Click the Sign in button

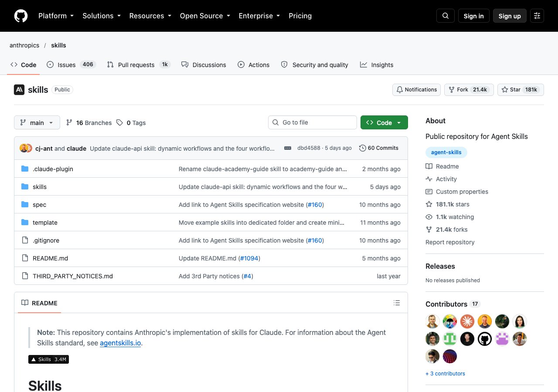(x=473, y=16)
